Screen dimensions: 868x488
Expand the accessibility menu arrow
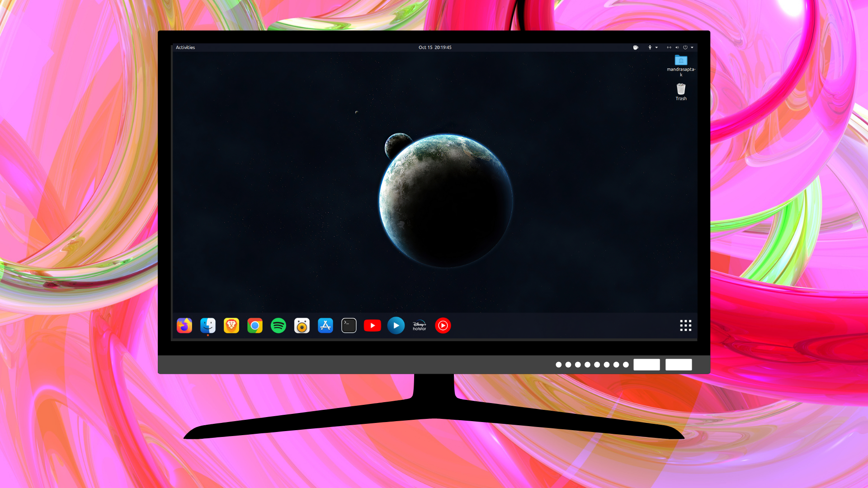(x=656, y=47)
